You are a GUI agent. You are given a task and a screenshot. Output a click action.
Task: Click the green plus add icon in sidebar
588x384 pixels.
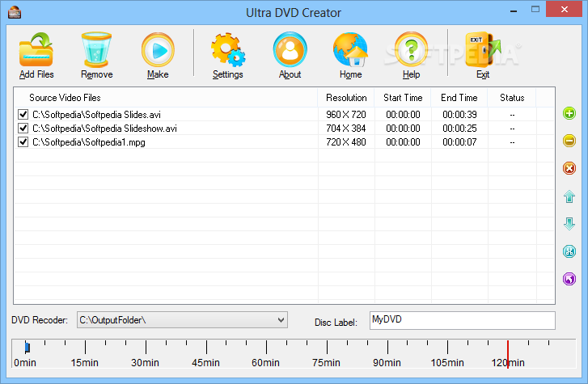coord(569,113)
